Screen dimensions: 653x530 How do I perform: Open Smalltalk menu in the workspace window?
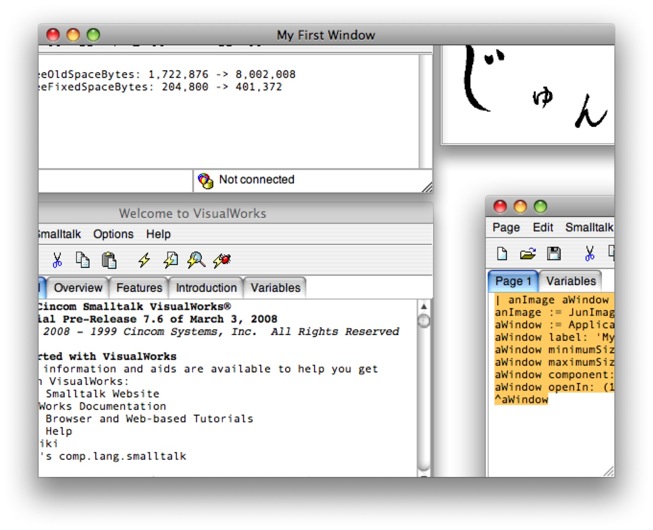pos(589,227)
